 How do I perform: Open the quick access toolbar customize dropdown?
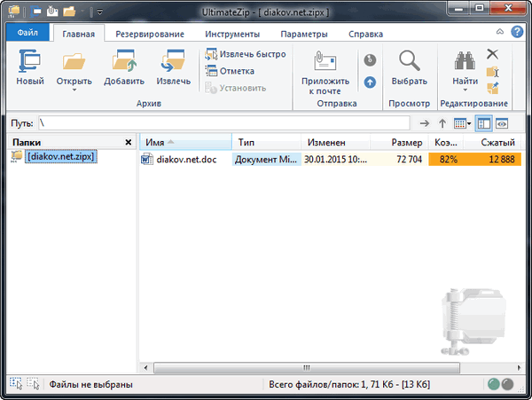point(99,12)
